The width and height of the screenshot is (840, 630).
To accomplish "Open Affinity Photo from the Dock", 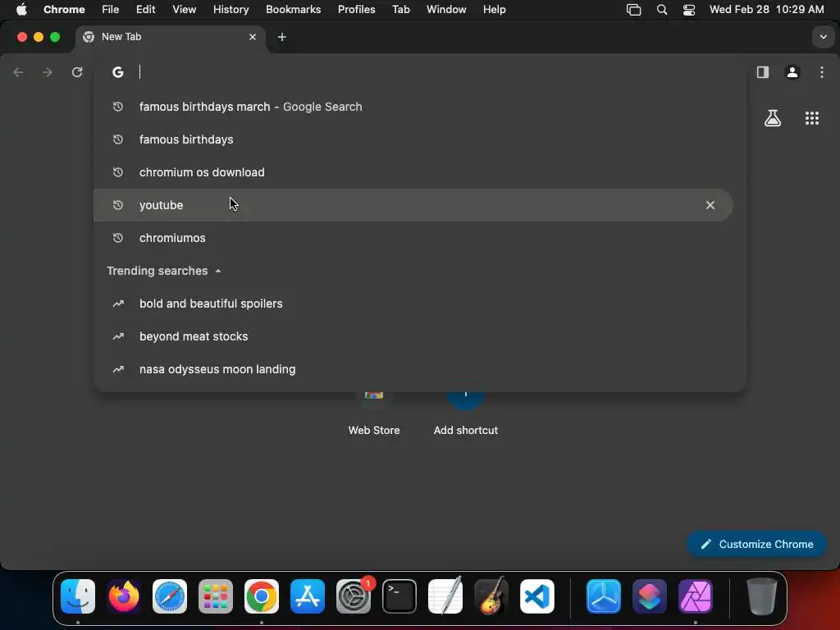I will [696, 596].
